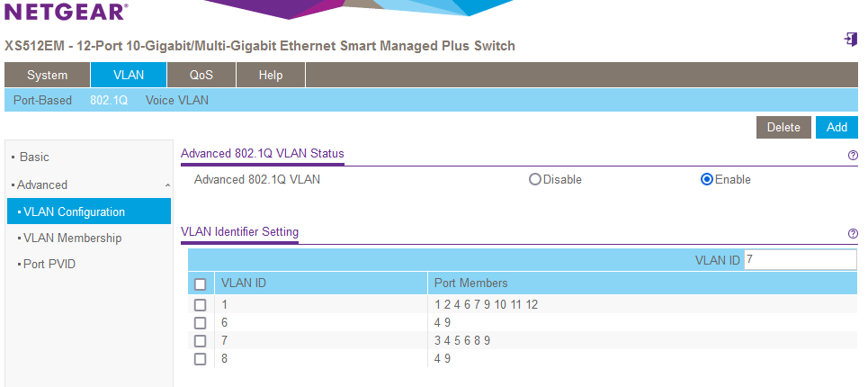The height and width of the screenshot is (387, 868).
Task: Click the VLAN Identifier Setting heading
Action: (239, 231)
